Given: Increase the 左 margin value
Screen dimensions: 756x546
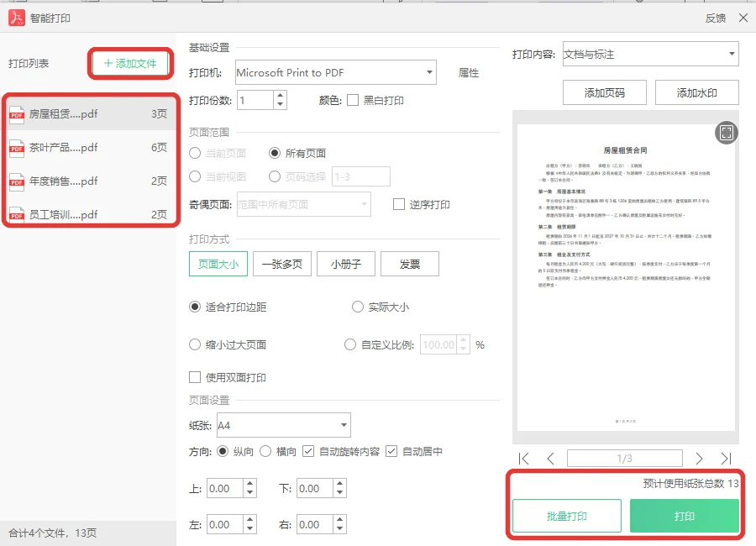Looking at the screenshot, I should [249, 520].
